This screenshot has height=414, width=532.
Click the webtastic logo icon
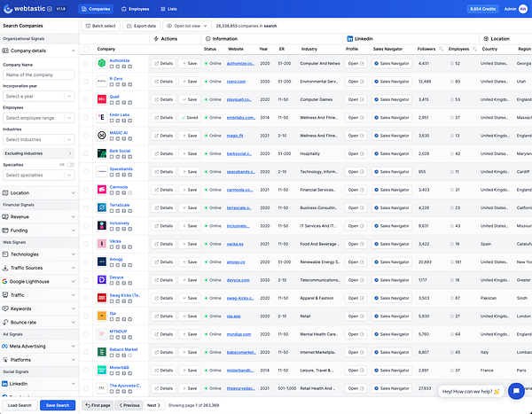pos(8,8)
